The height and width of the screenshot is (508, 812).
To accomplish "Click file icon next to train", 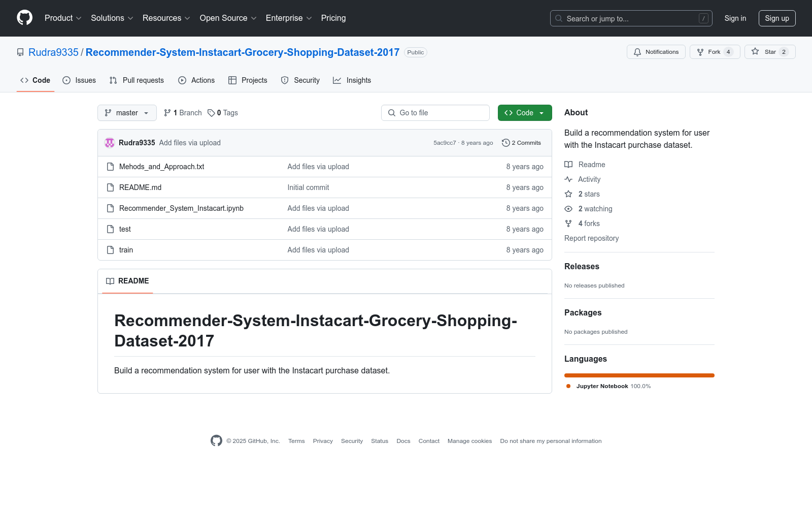I will 110,250.
